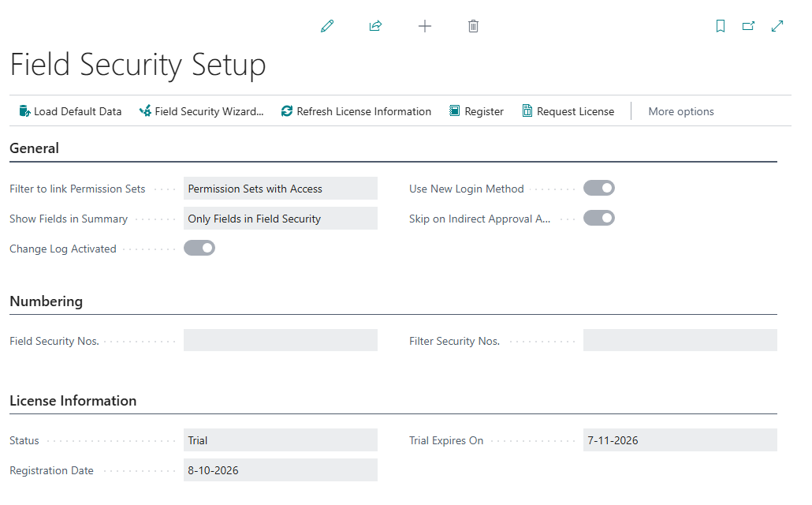Click Request License action
Viewport: 812px width, 505px height.
pos(568,111)
